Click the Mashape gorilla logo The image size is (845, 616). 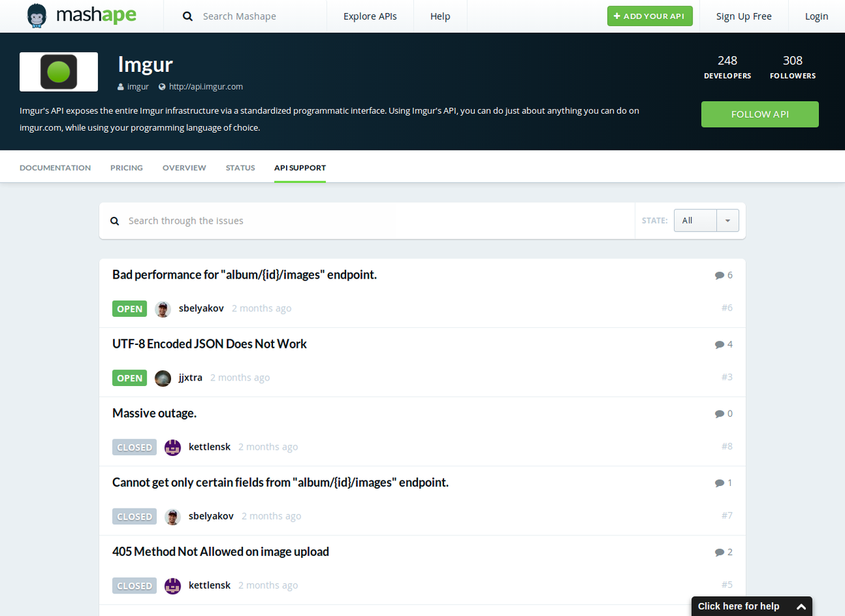coord(37,16)
